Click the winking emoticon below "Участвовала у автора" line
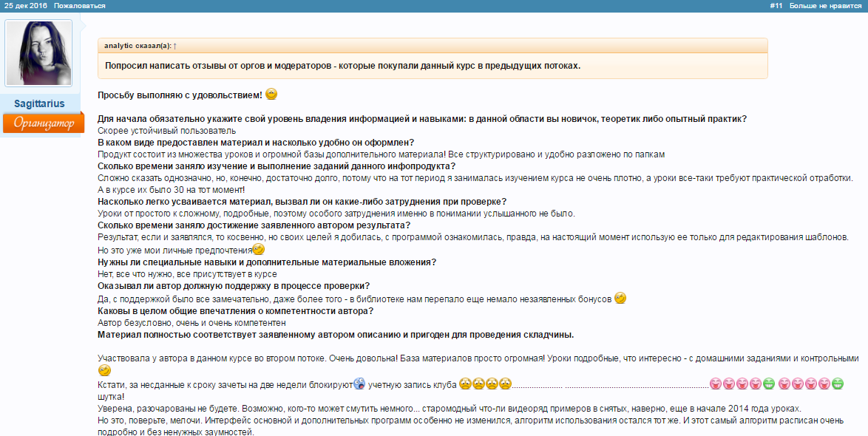The height and width of the screenshot is (436, 868). (x=104, y=370)
